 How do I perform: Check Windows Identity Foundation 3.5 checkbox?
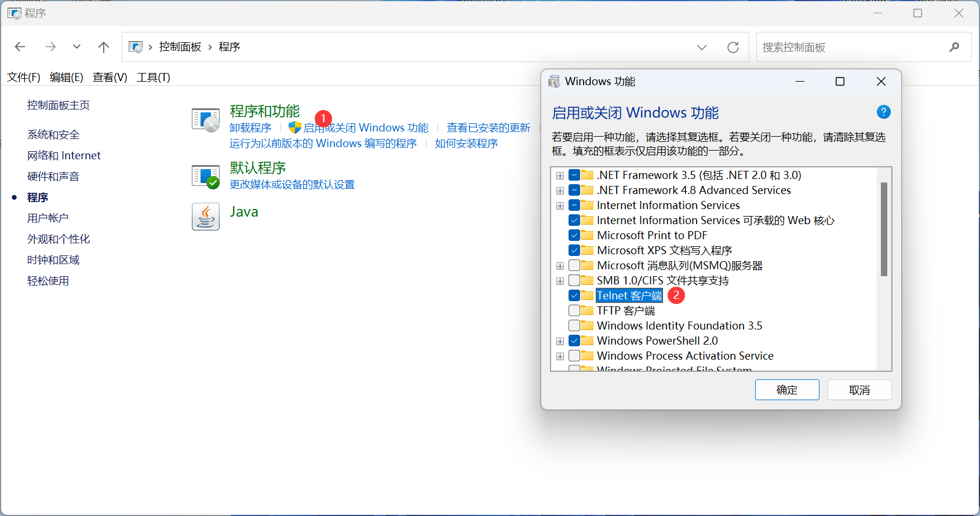pyautogui.click(x=574, y=325)
